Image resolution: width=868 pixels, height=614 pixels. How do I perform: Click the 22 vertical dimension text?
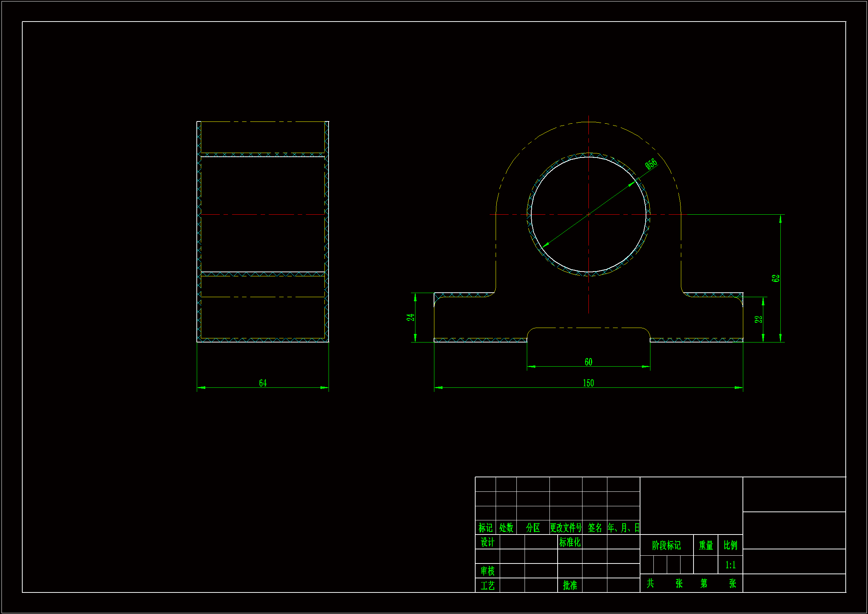click(758, 319)
